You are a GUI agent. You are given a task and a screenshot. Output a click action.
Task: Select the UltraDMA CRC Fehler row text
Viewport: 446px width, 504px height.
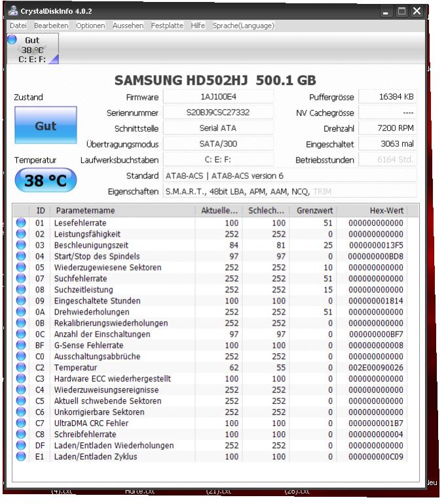[91, 423]
